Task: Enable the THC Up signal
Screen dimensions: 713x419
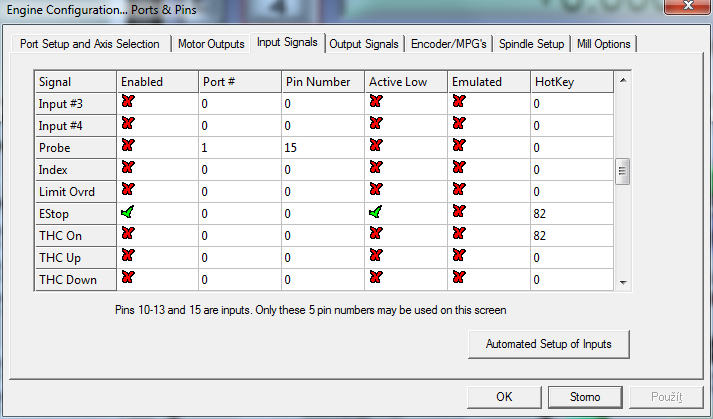Action: [127, 256]
